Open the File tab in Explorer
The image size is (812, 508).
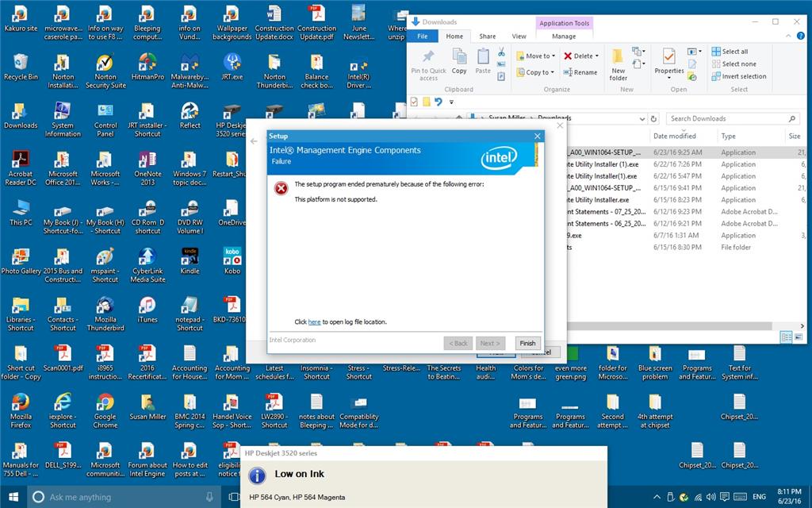tap(423, 37)
